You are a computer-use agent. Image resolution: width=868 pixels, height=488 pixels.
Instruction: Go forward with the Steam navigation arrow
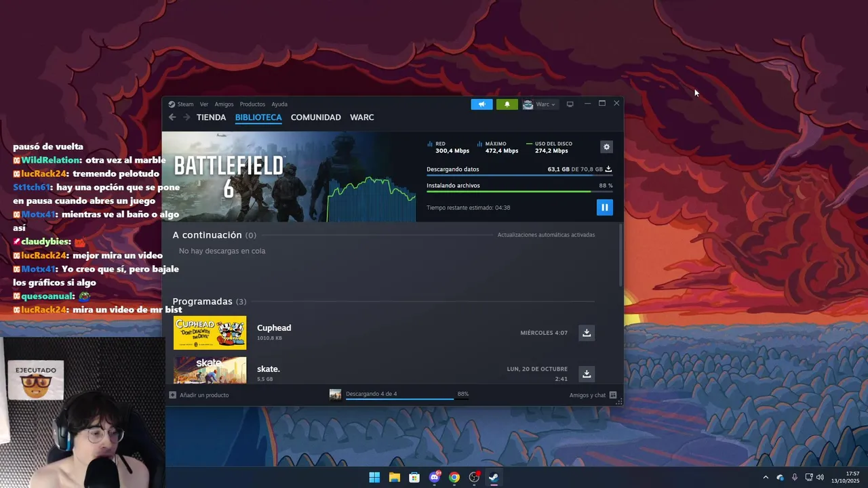[186, 117]
